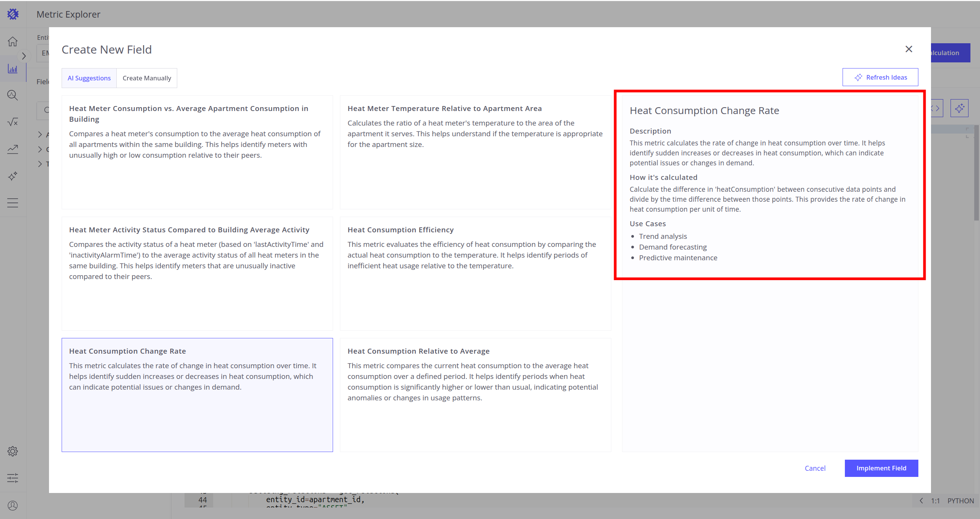Open the search analytics sidebar icon

tap(13, 95)
